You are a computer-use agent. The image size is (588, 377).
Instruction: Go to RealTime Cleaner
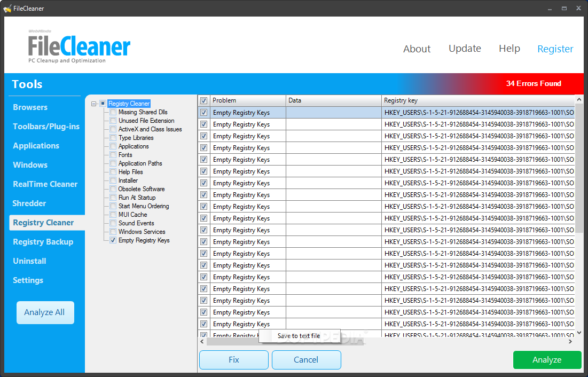[x=45, y=184]
